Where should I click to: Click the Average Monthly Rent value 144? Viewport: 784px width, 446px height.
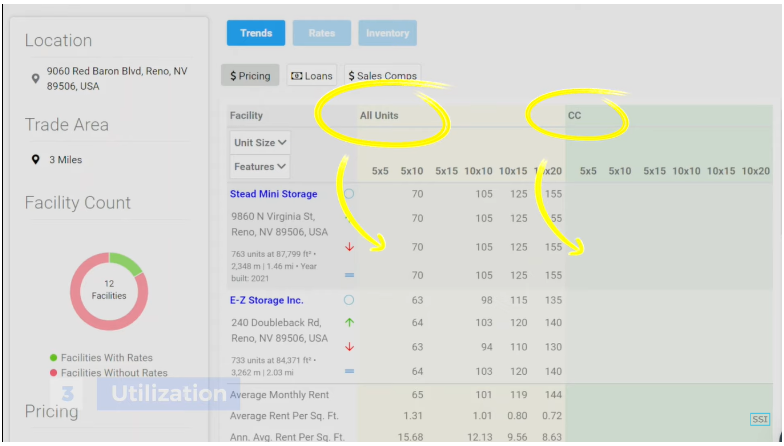point(554,395)
